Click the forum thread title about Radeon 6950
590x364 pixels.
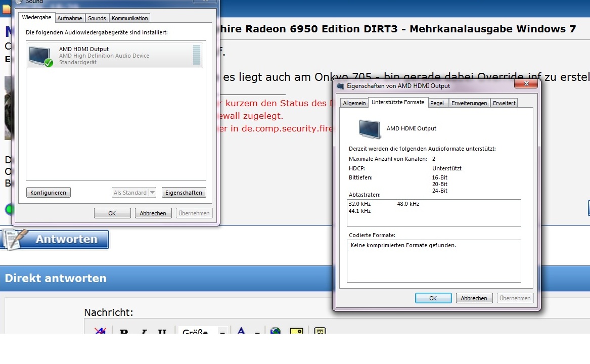398,29
